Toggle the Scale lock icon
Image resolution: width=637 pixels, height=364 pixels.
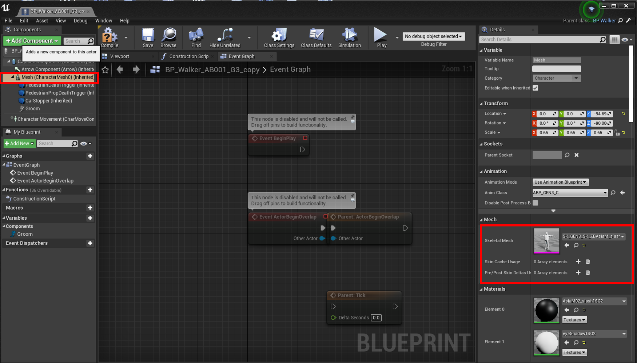click(x=618, y=133)
